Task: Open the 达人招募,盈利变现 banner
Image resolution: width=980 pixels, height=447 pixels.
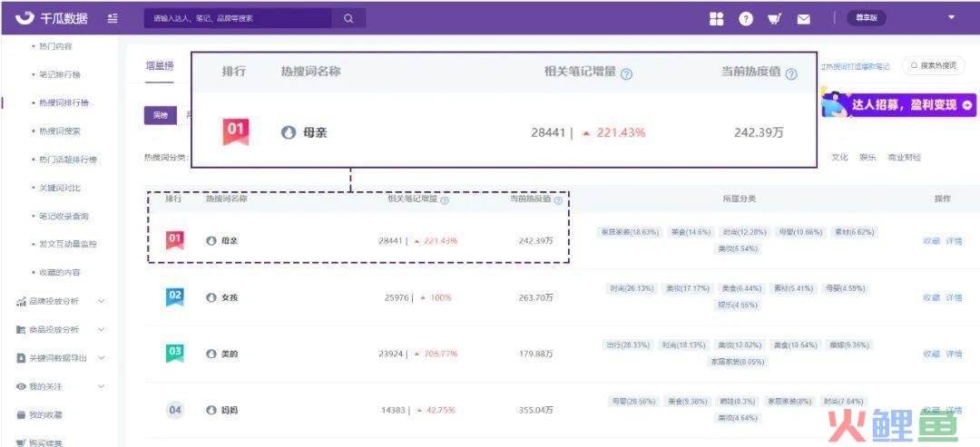Action: tap(897, 103)
